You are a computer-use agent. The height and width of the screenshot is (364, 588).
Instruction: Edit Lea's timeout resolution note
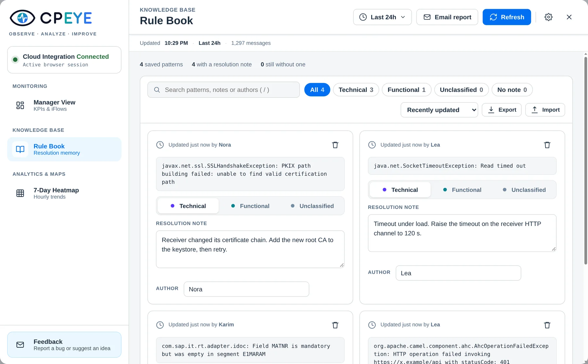[462, 233]
